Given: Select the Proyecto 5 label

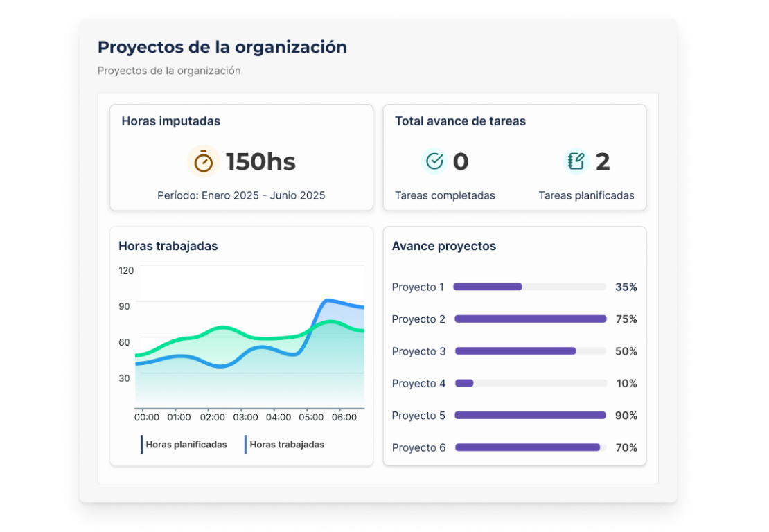Looking at the screenshot, I should pyautogui.click(x=418, y=416).
